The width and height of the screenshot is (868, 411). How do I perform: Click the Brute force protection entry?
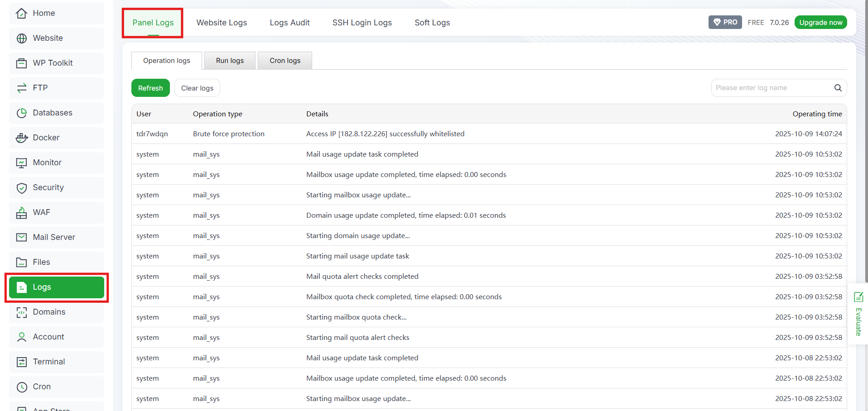229,134
